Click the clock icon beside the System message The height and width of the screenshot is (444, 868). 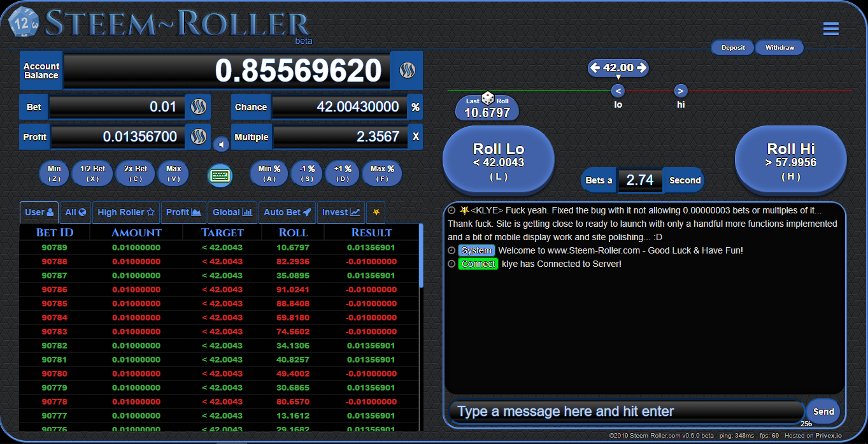452,250
